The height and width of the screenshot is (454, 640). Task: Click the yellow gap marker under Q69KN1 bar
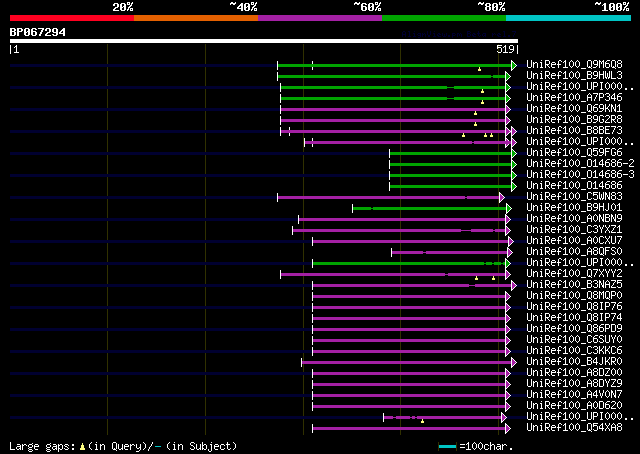475,113
